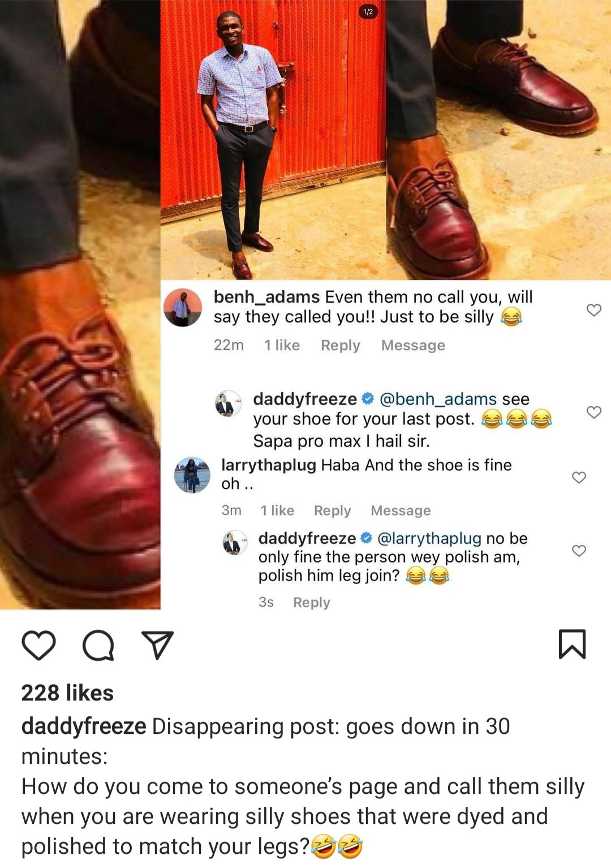
Task: Open daddyfreeze username in the caption
Action: tap(84, 727)
